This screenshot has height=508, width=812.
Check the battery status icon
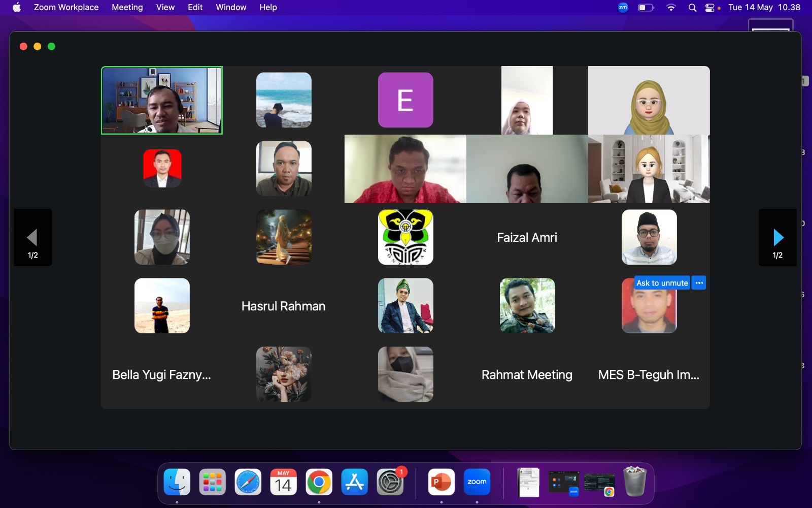pyautogui.click(x=646, y=7)
